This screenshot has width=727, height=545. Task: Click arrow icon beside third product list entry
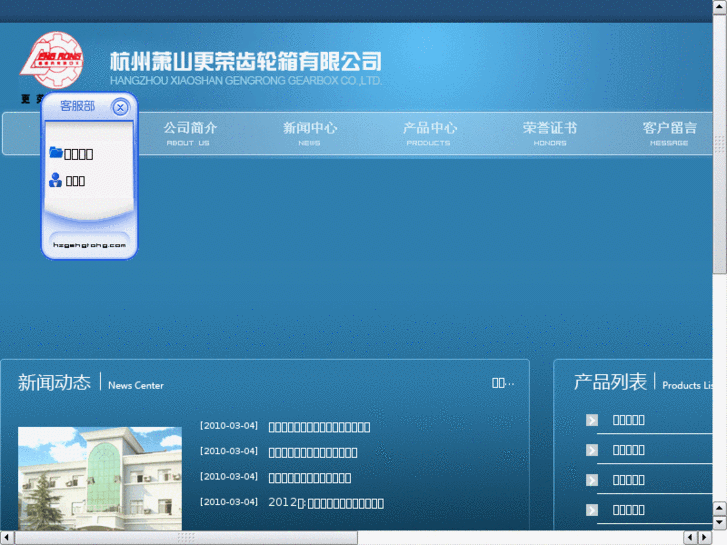coord(592,480)
